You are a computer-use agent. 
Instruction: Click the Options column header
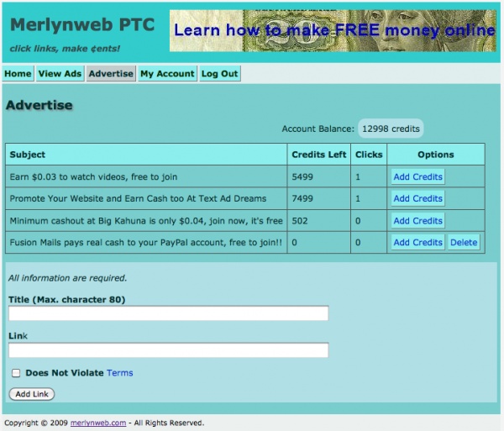tap(435, 155)
